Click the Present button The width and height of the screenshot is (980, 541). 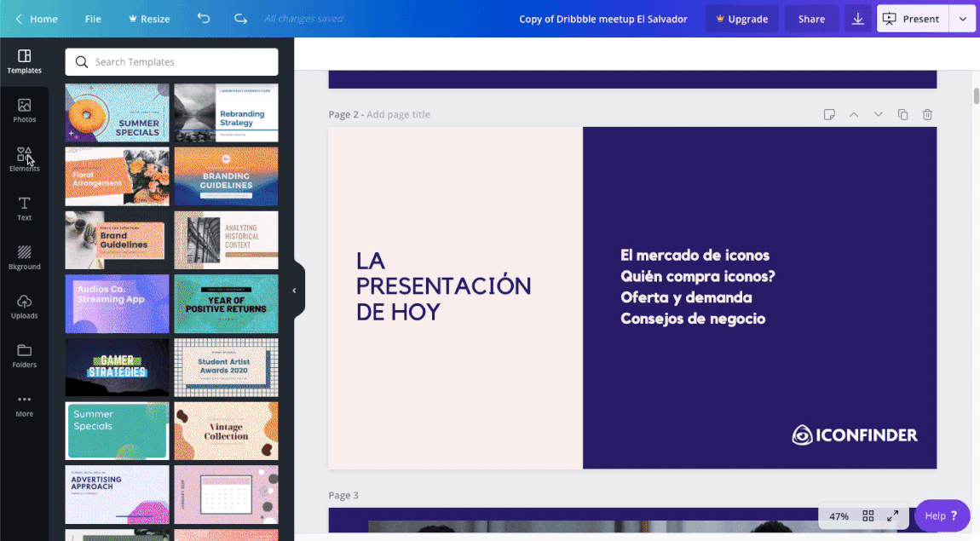coord(914,19)
